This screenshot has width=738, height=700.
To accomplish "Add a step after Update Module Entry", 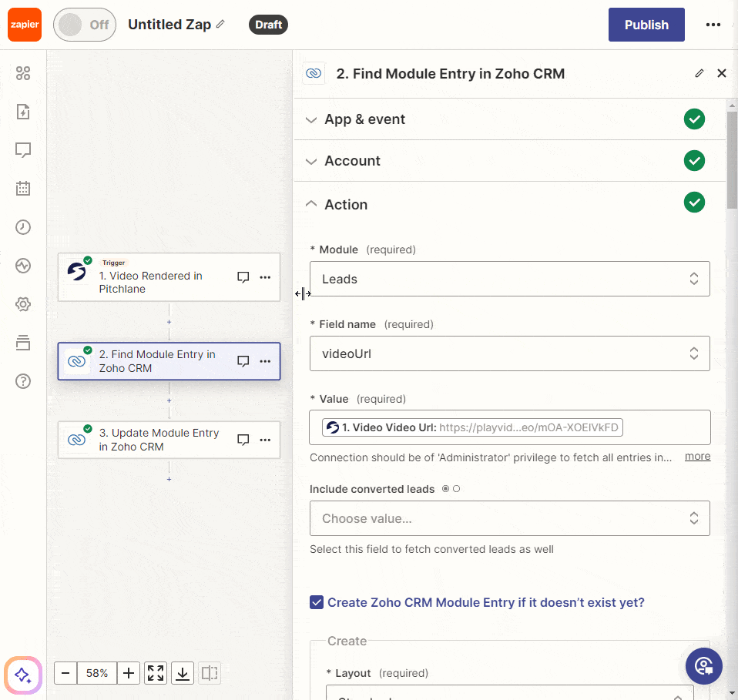I will pyautogui.click(x=169, y=479).
